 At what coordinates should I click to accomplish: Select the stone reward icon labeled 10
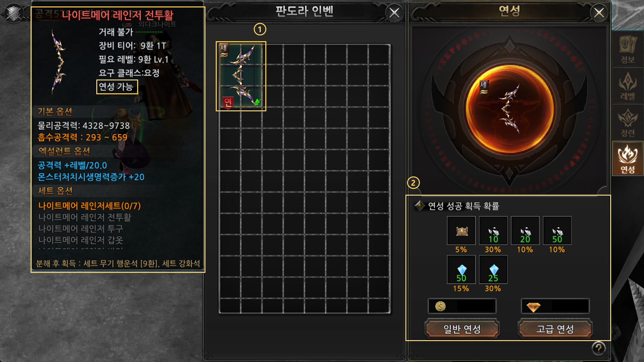coord(493,230)
